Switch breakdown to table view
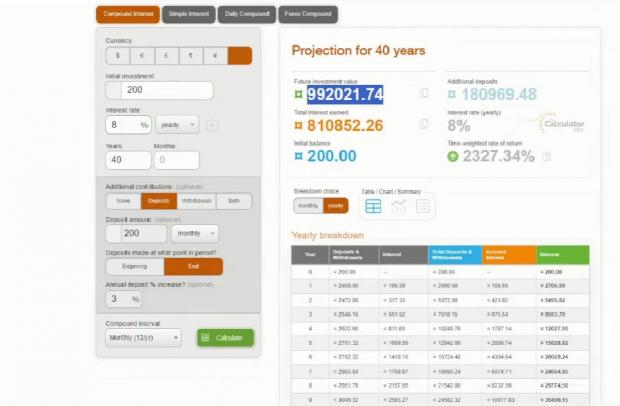The image size is (620, 406). click(x=373, y=206)
